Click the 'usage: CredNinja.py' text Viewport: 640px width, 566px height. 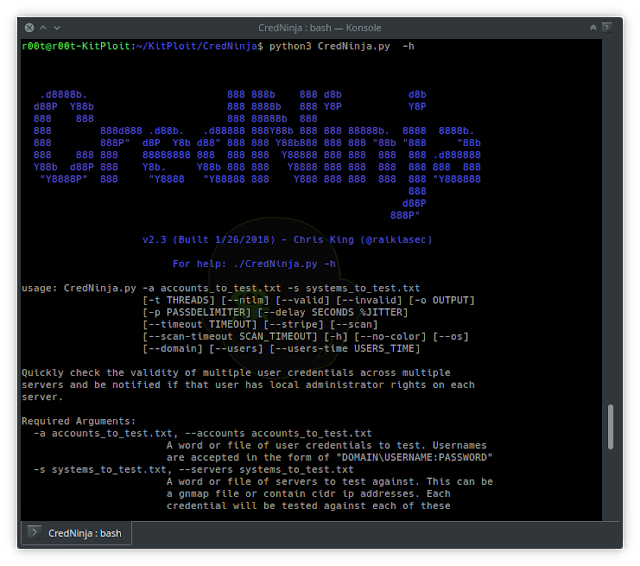click(x=79, y=288)
